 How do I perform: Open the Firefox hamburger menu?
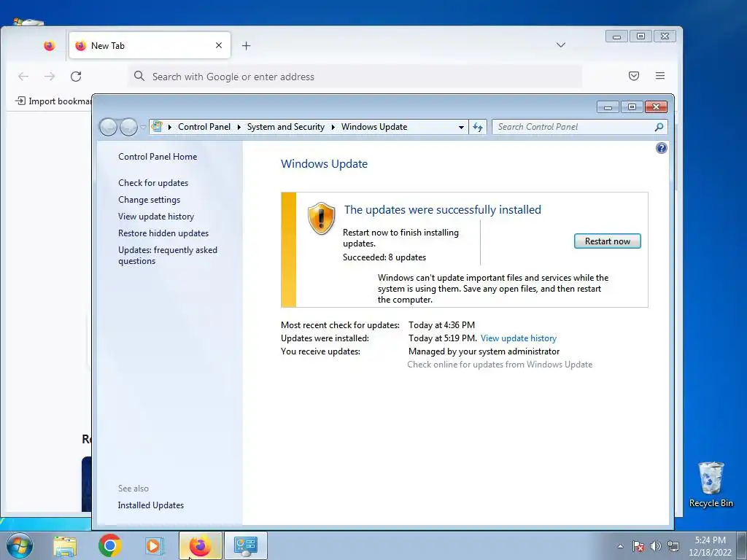[659, 76]
